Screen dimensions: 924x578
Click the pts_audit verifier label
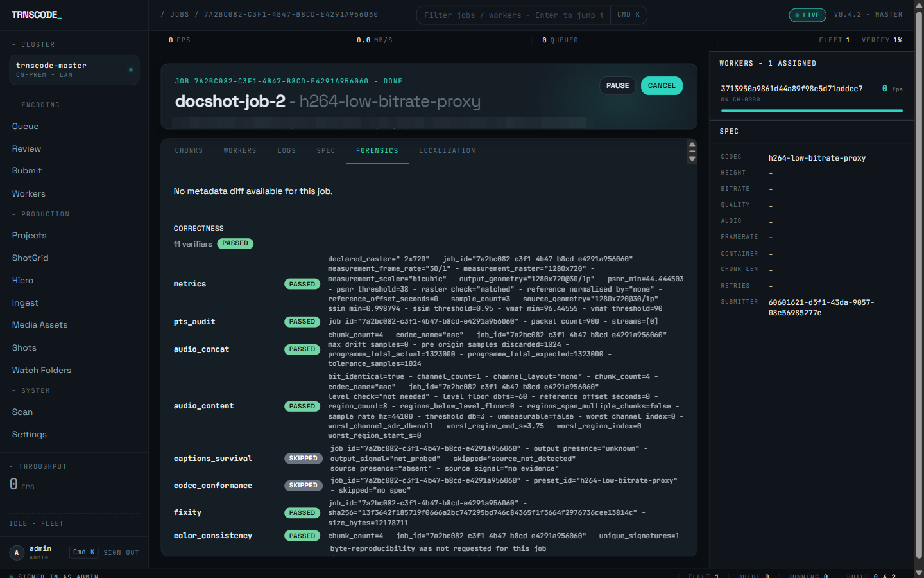pyautogui.click(x=194, y=322)
